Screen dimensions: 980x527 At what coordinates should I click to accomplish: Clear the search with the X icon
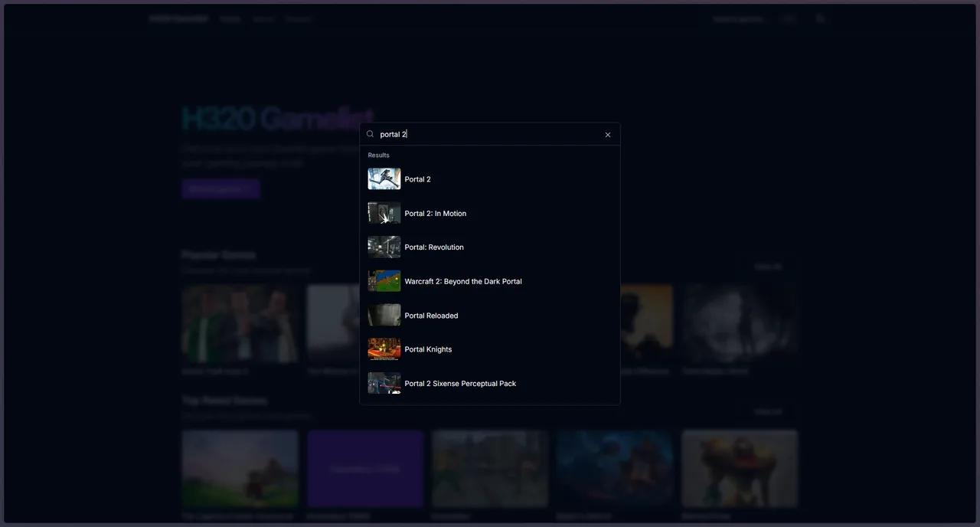point(608,135)
